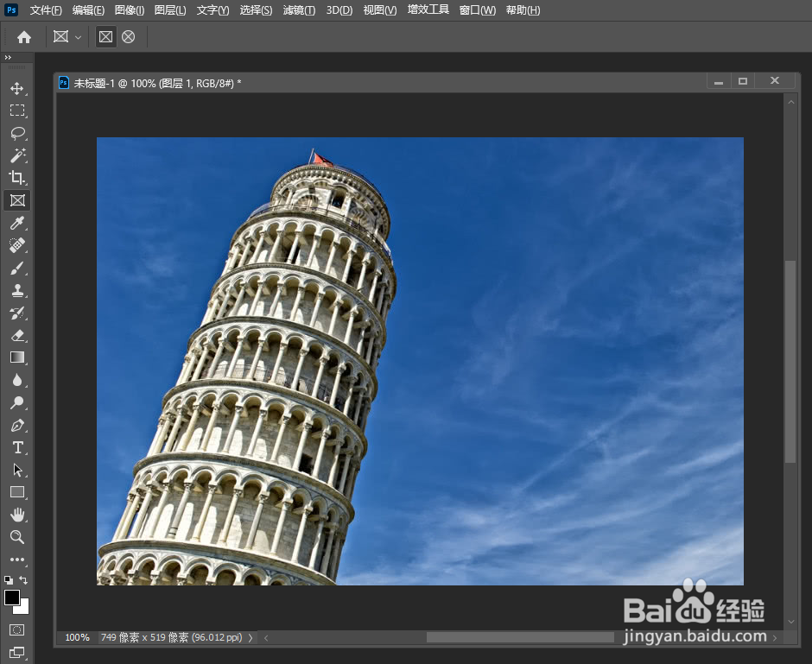Image resolution: width=812 pixels, height=664 pixels.
Task: Open the 增效工具 menu
Action: (428, 9)
